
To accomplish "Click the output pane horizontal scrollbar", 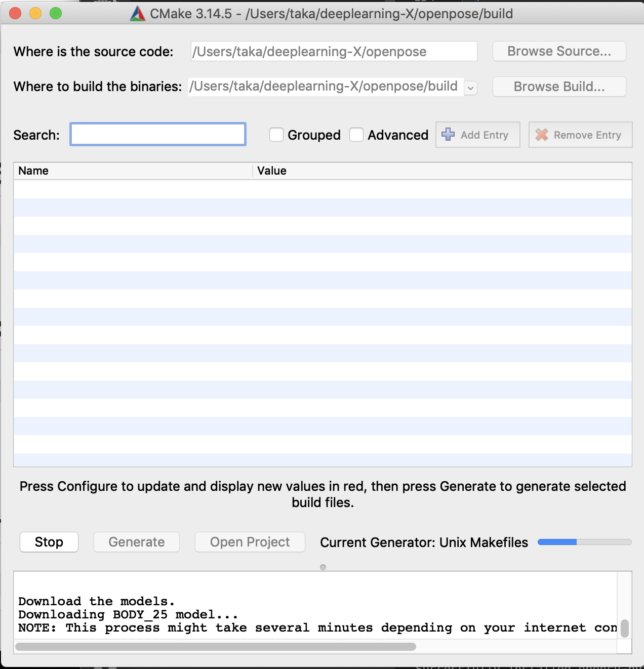I will (216, 647).
